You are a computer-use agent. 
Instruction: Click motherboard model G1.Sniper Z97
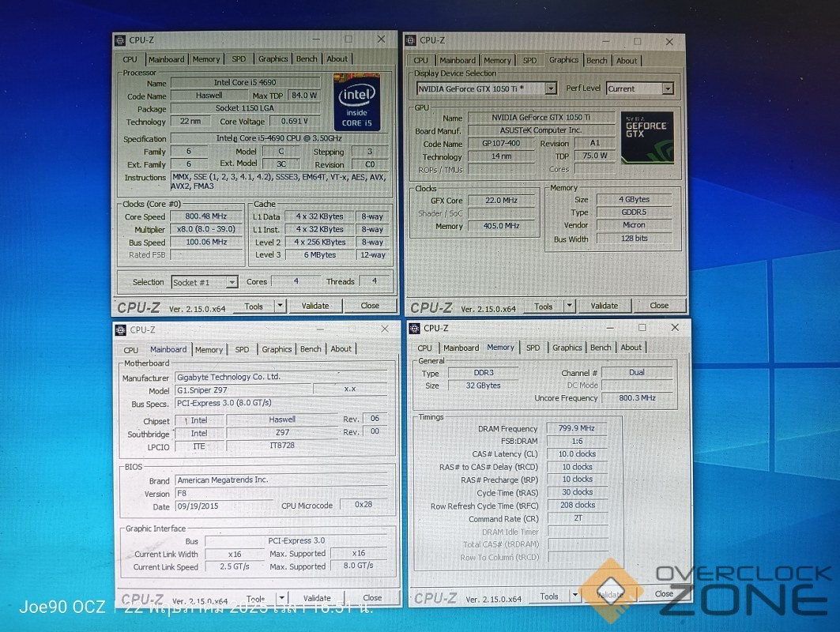[243, 390]
